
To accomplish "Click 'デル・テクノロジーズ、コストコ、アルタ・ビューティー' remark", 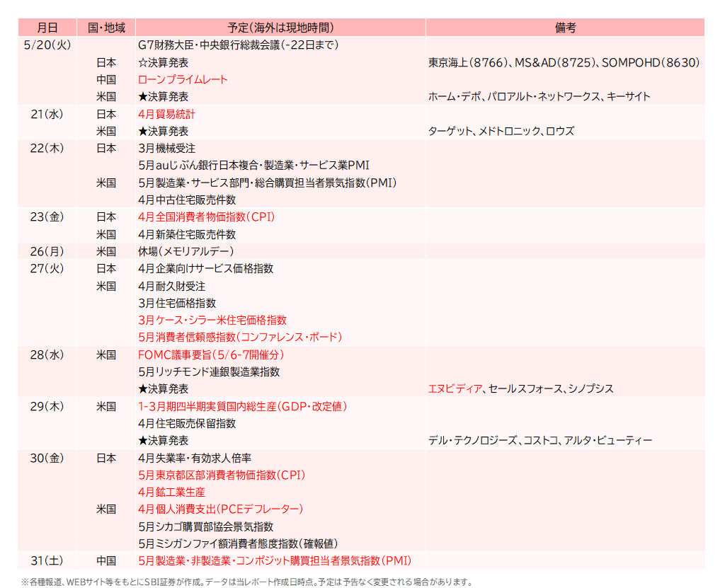I will [540, 441].
